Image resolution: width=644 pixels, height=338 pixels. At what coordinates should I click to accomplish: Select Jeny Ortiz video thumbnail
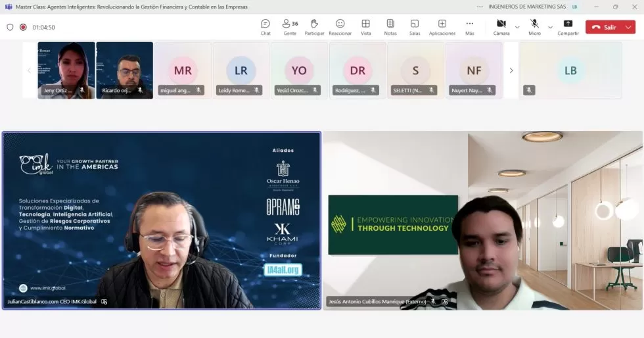coord(66,70)
